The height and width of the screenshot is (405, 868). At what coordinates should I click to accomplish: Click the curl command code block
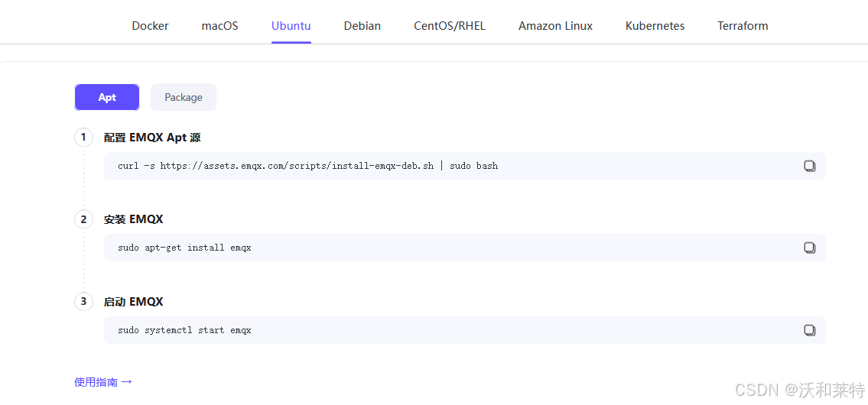(464, 166)
